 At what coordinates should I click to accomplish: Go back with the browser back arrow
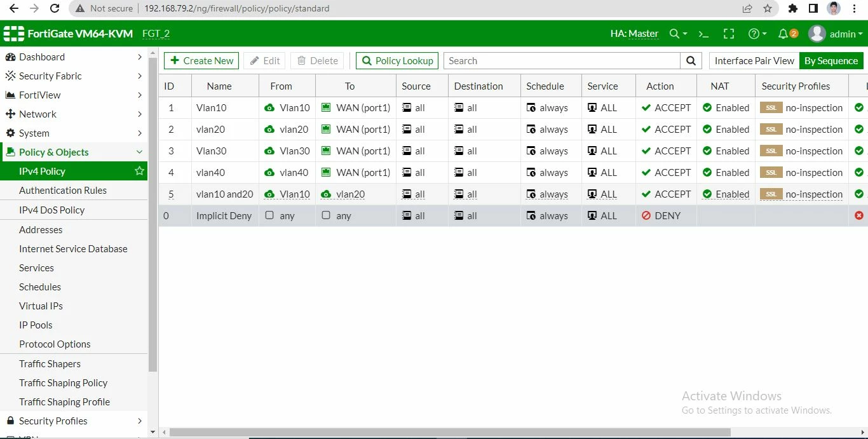coord(13,9)
